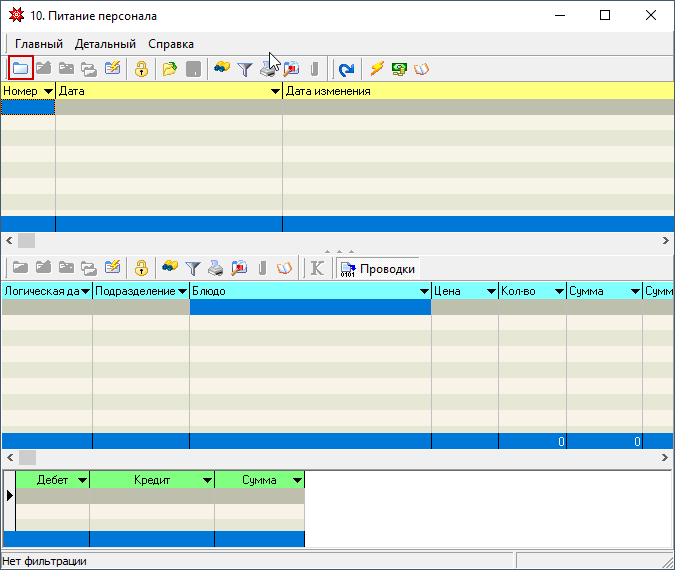Click the padlock icon in the lower toolbar
675x570 pixels.
click(x=141, y=268)
